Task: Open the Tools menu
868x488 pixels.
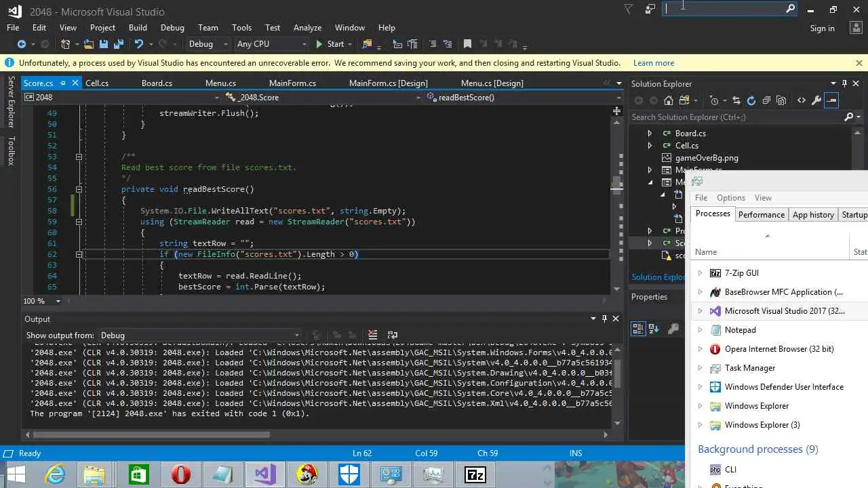Action: 241,28
